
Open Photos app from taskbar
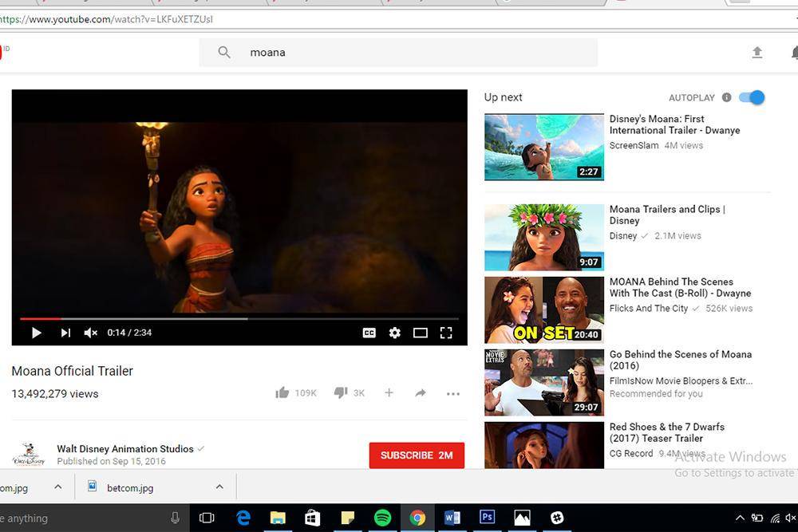(x=522, y=518)
